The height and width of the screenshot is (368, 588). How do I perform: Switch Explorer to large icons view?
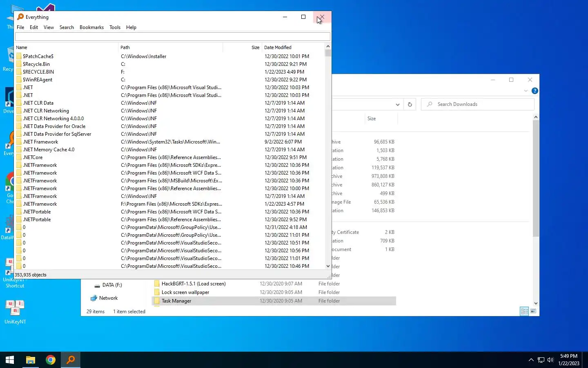point(533,311)
